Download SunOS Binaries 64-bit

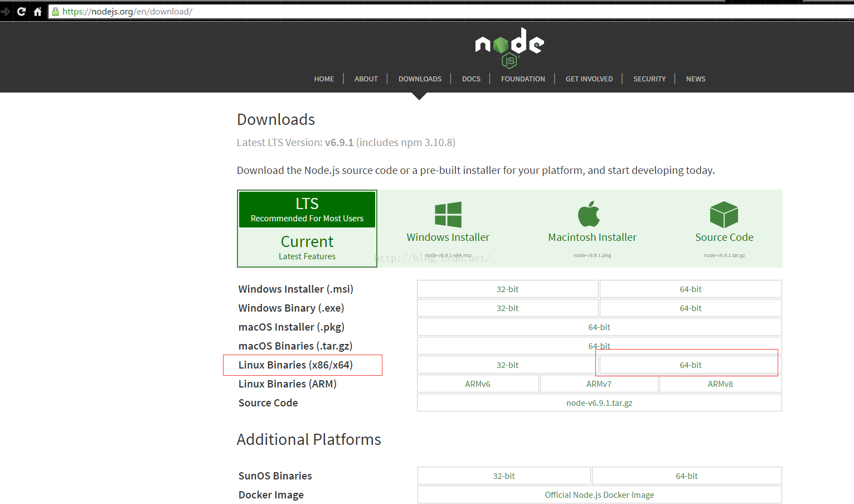(687, 476)
